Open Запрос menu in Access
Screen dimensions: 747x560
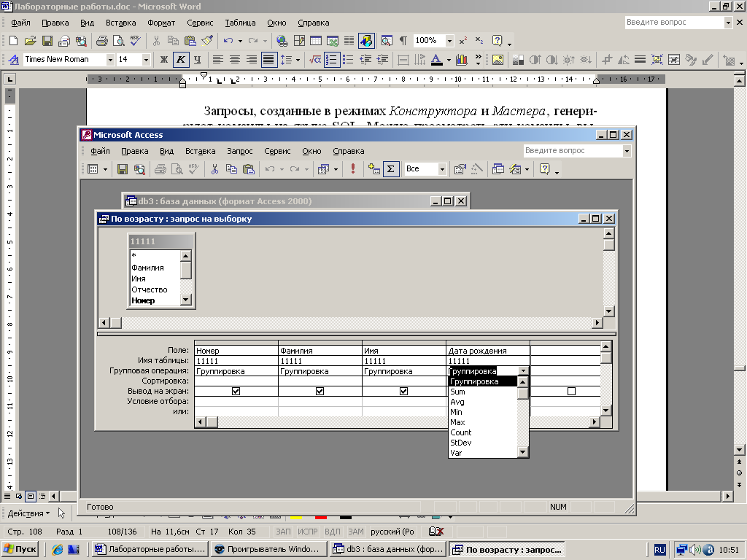click(239, 151)
